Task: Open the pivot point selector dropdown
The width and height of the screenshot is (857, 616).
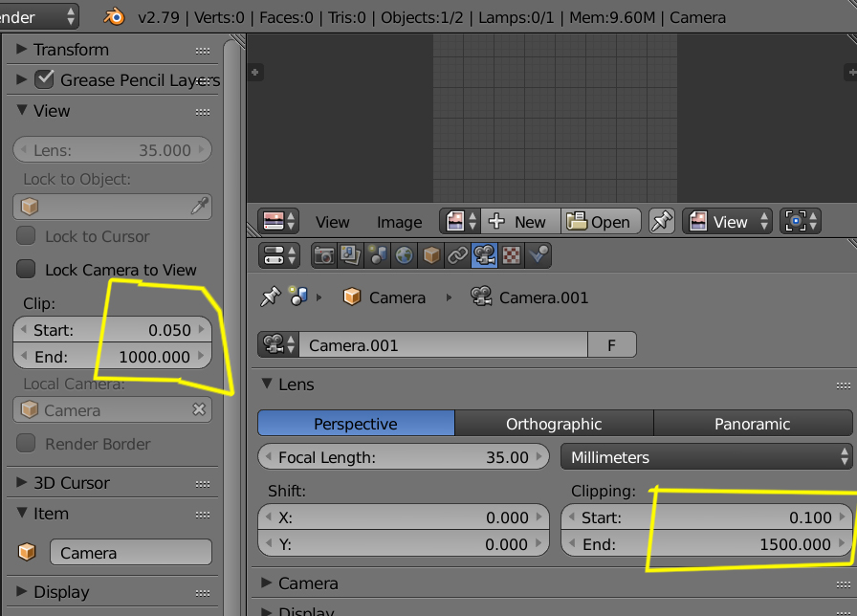Action: click(801, 221)
